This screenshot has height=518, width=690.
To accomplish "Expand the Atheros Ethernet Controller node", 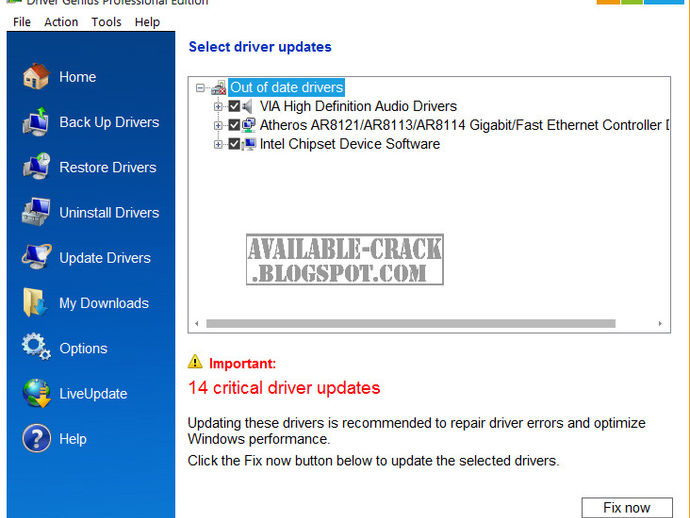I will click(218, 125).
